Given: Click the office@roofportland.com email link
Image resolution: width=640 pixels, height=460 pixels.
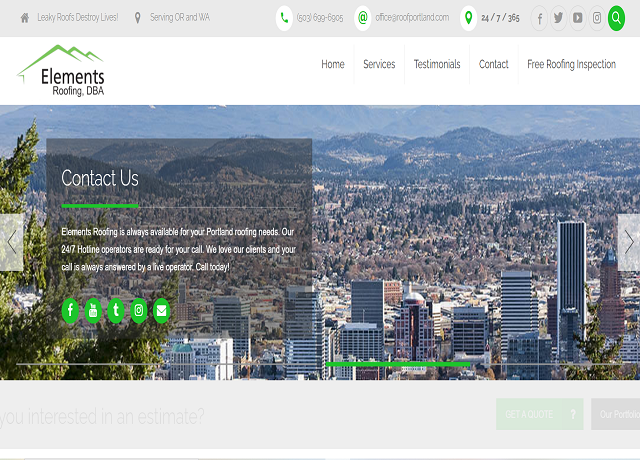Looking at the screenshot, I should click(412, 17).
